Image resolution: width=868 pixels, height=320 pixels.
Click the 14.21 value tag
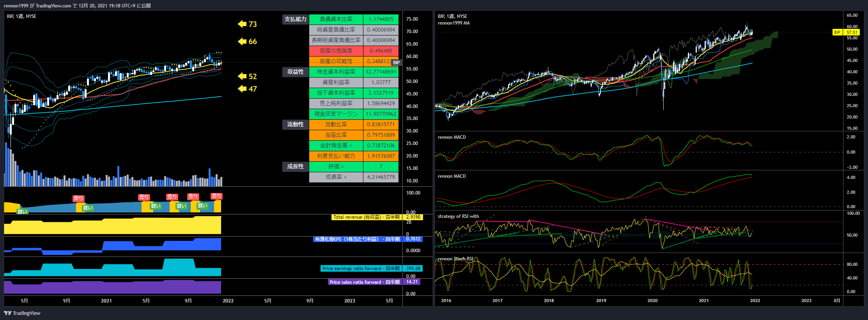point(412,282)
